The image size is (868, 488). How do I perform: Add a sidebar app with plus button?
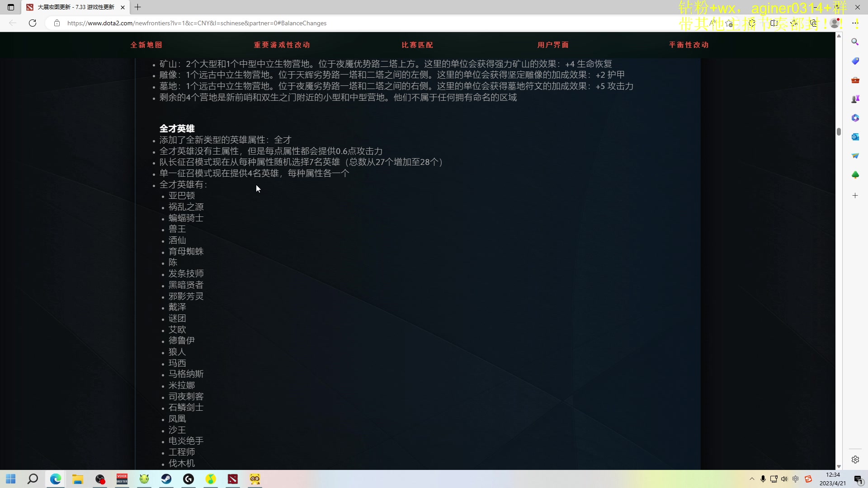click(855, 196)
